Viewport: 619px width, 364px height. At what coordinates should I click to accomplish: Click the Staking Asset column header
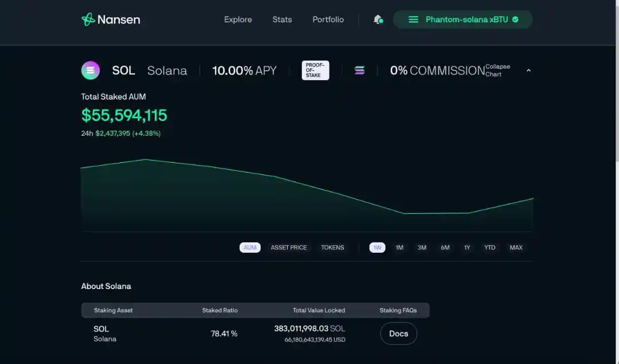[113, 310]
